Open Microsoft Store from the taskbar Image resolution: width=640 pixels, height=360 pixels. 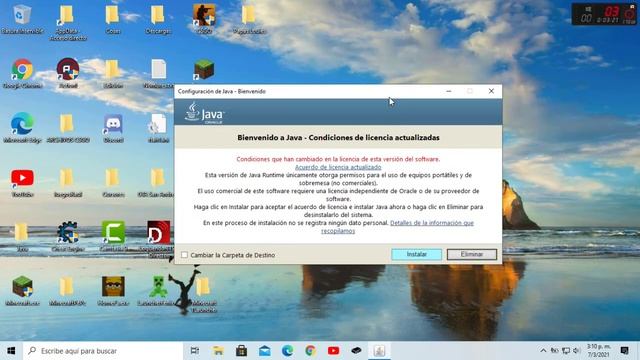241,351
